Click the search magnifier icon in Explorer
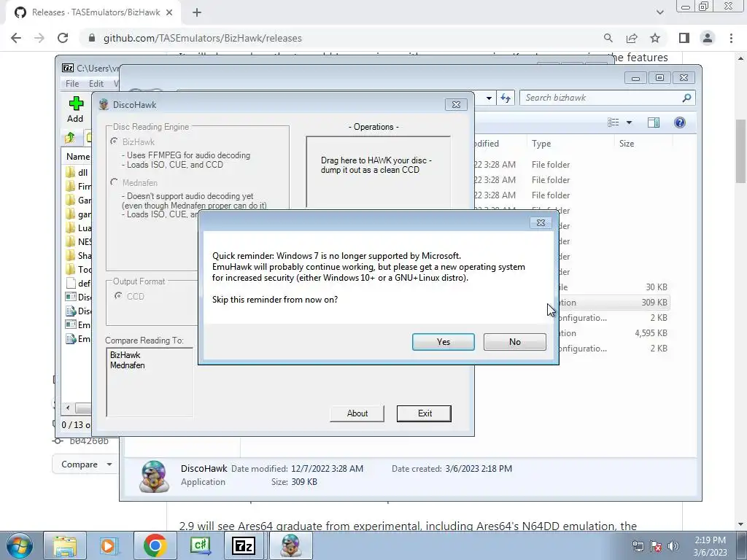The height and width of the screenshot is (560, 747). 686,98
